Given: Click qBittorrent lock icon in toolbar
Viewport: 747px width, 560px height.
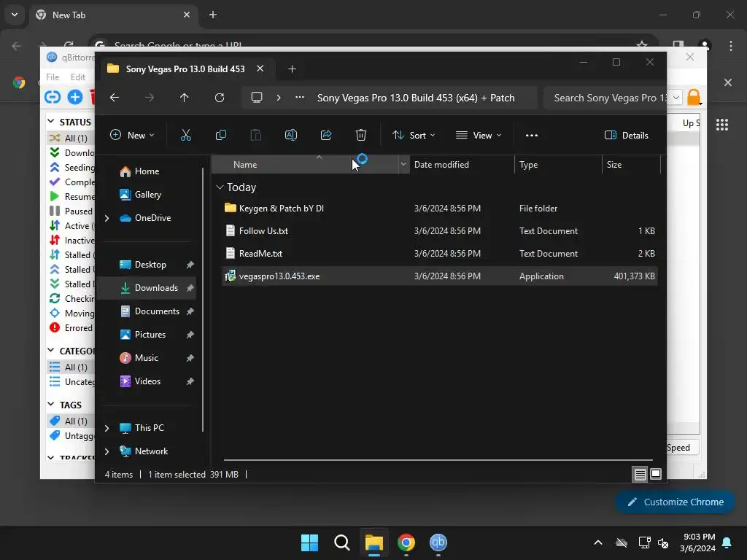Looking at the screenshot, I should click(694, 97).
